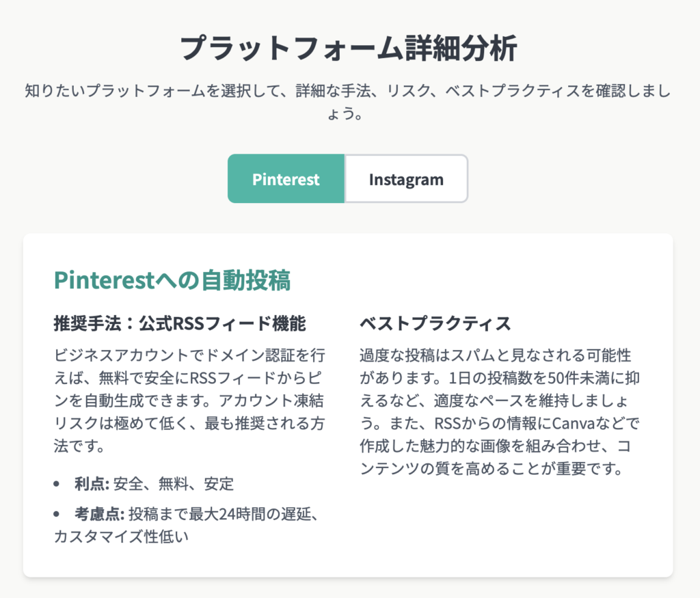Click the paragraph starting 過度な投稿はスパム

tap(500, 411)
